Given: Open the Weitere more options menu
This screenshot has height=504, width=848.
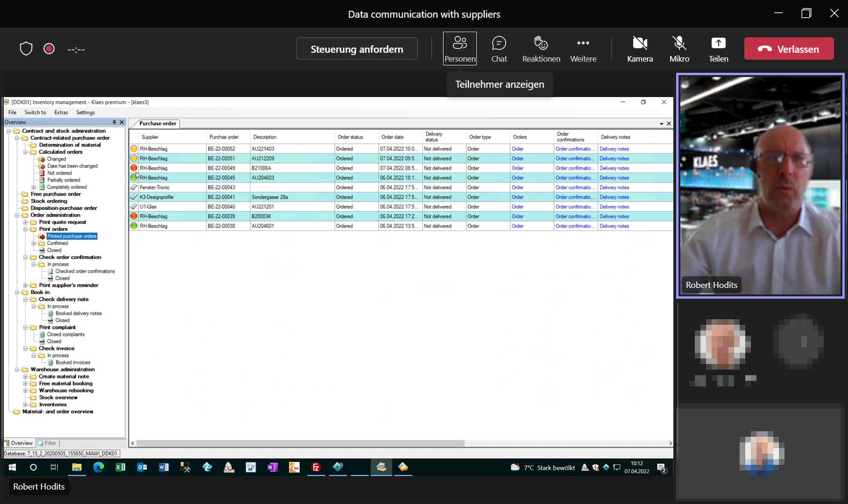Looking at the screenshot, I should click(583, 49).
